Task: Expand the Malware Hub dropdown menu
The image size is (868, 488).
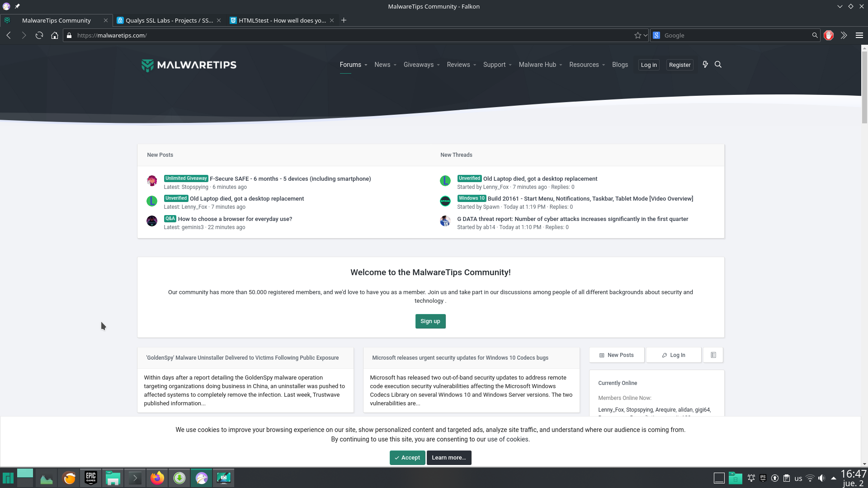Action: click(561, 65)
